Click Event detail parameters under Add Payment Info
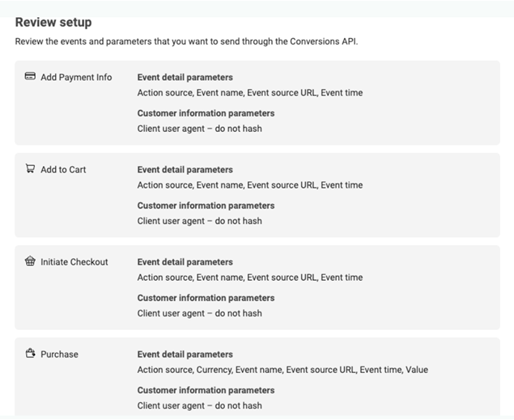Image resolution: width=514 pixels, height=420 pixels. (x=185, y=77)
